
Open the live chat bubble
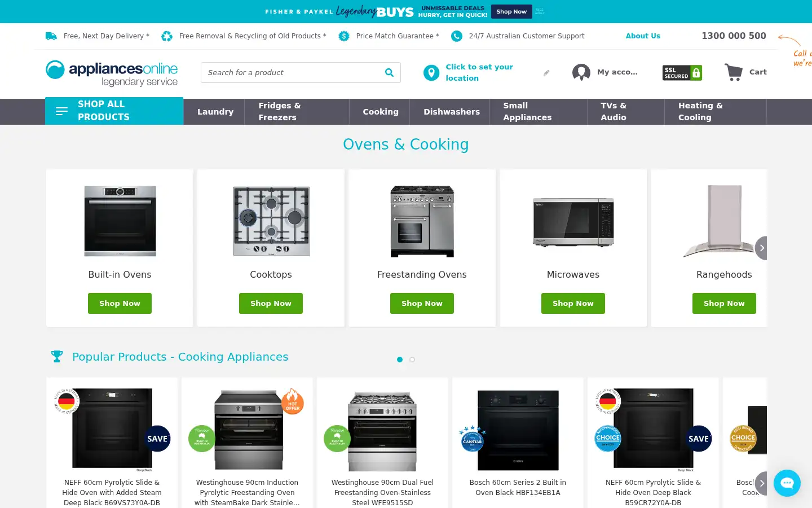[787, 483]
